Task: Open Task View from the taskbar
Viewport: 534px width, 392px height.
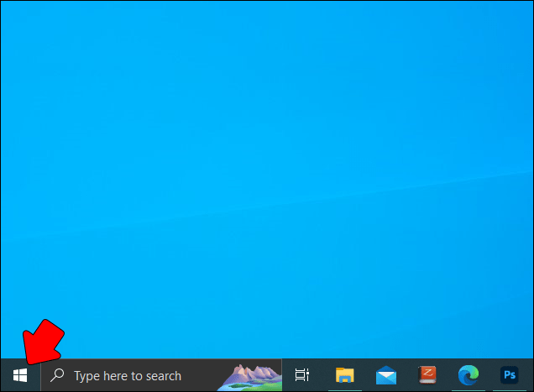Action: pyautogui.click(x=301, y=375)
